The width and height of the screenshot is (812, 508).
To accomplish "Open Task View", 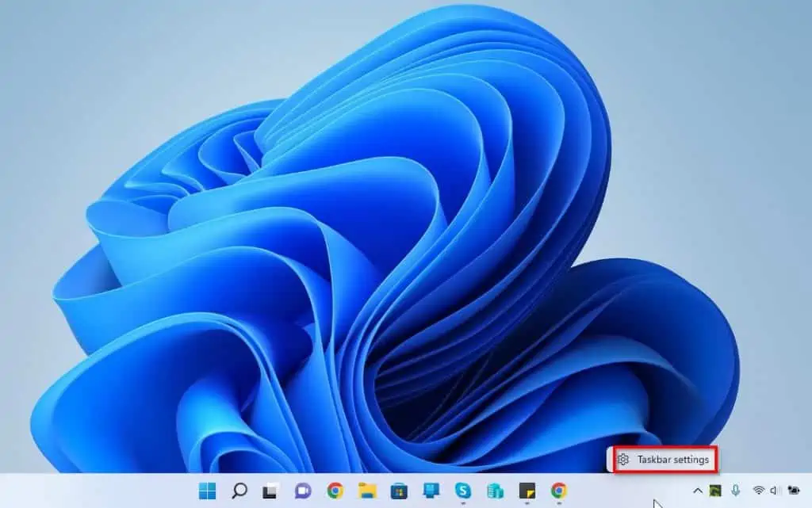I will pyautogui.click(x=270, y=490).
